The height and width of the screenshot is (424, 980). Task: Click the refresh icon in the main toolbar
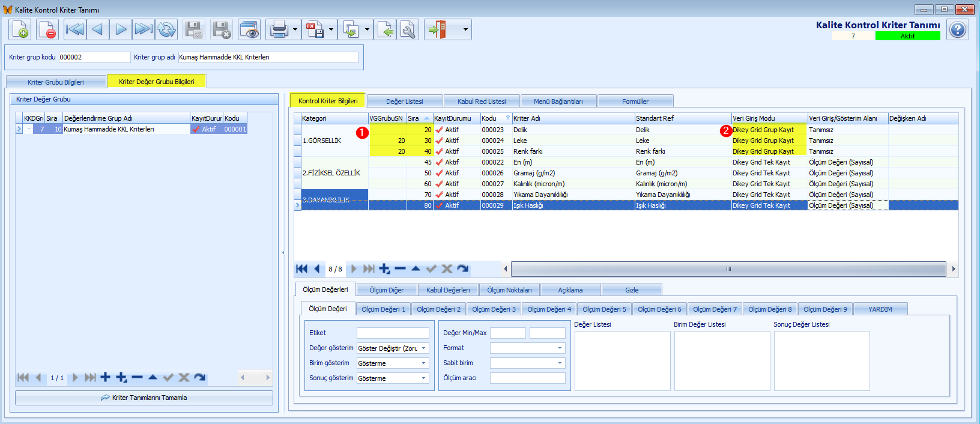pyautogui.click(x=166, y=29)
